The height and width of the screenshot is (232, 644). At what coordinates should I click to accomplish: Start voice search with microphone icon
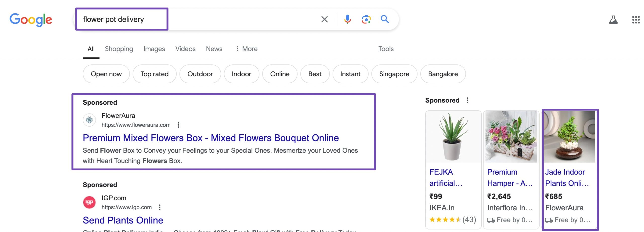347,19
